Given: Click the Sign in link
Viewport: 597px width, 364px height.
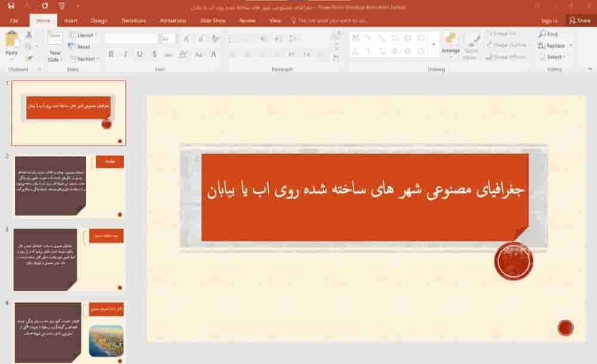Looking at the screenshot, I should pyautogui.click(x=549, y=21).
